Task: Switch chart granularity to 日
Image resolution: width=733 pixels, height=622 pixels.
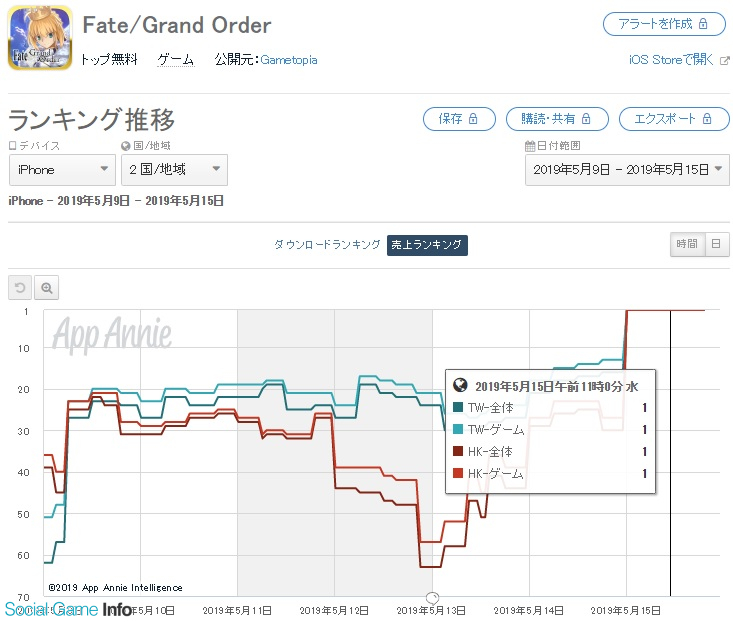Action: pyautogui.click(x=716, y=244)
